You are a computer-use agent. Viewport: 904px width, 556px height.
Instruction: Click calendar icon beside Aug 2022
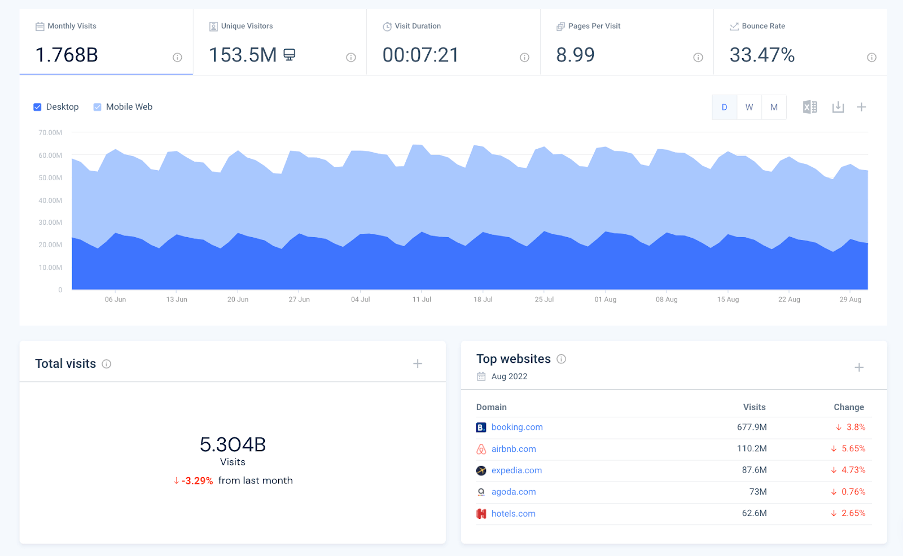(481, 376)
